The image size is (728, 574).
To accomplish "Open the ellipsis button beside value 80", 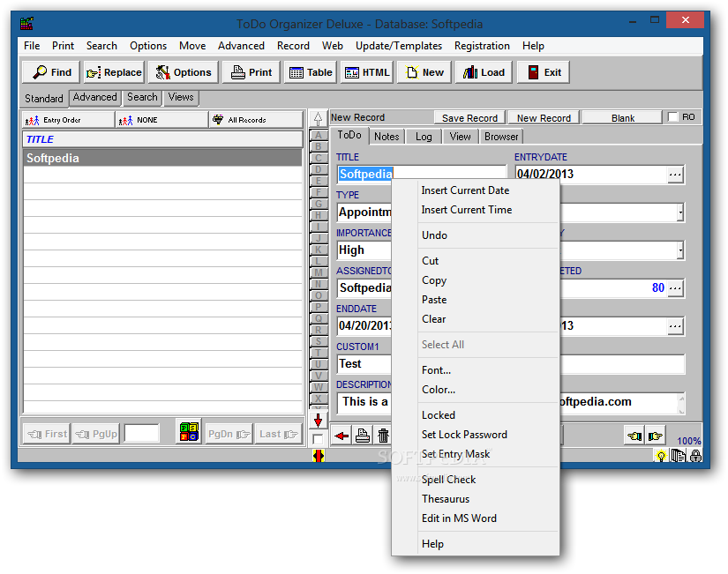I will (x=675, y=288).
